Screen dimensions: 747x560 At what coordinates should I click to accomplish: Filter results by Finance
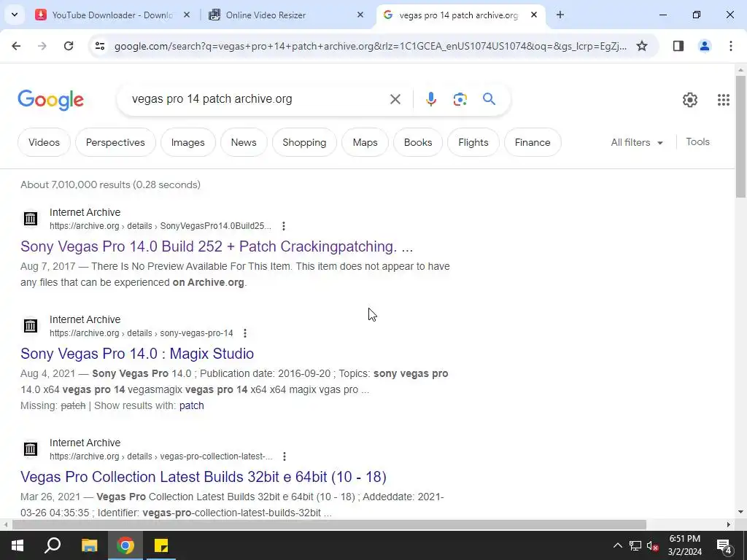pos(532,142)
